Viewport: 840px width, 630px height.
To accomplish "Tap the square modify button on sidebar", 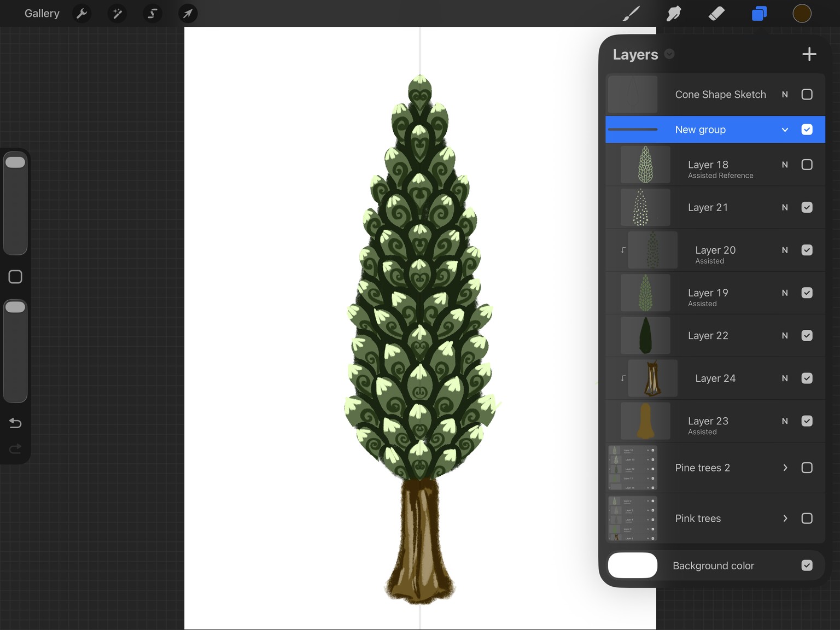I will [x=15, y=277].
